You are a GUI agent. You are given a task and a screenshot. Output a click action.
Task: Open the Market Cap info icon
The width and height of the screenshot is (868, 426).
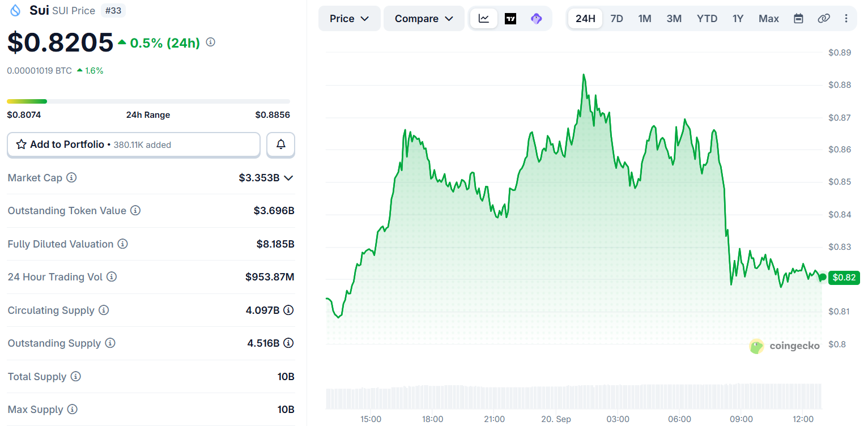coord(71,177)
